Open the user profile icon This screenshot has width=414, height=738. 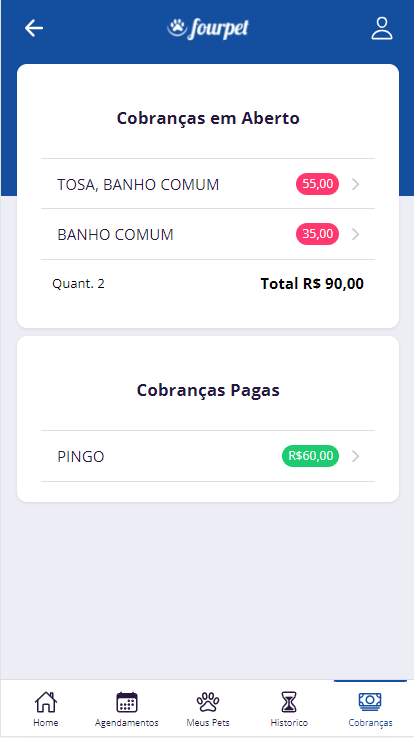tap(382, 28)
